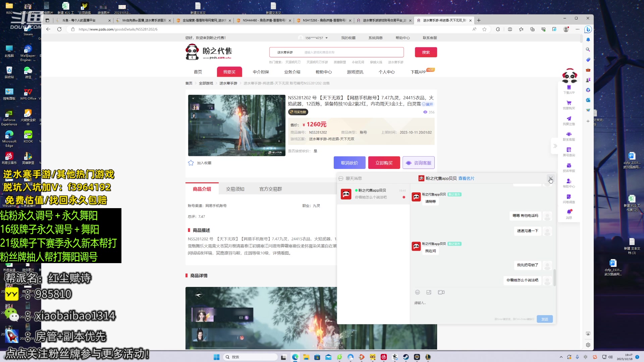Open 中介担保 navigation item
The width and height of the screenshot is (644, 362).
(x=261, y=72)
